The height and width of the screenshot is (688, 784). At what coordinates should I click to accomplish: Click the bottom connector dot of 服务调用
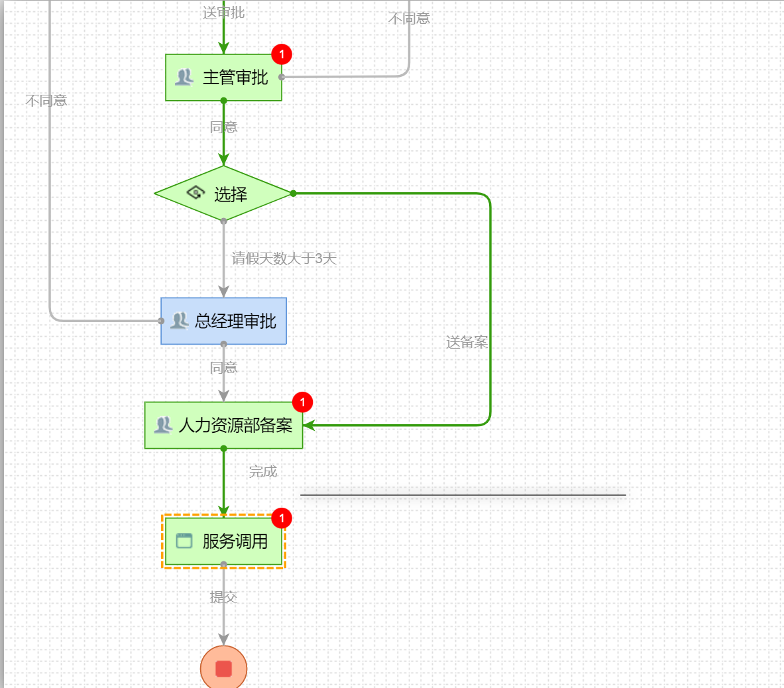pyautogui.click(x=223, y=565)
